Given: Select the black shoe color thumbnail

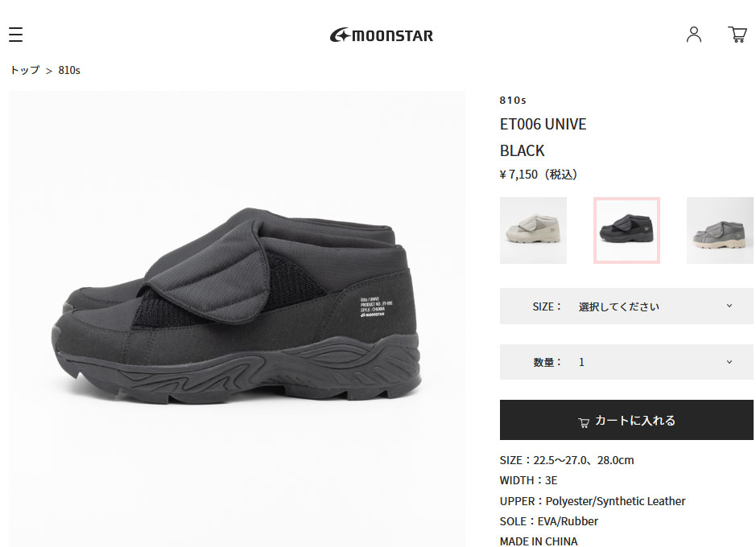Looking at the screenshot, I should coord(626,230).
